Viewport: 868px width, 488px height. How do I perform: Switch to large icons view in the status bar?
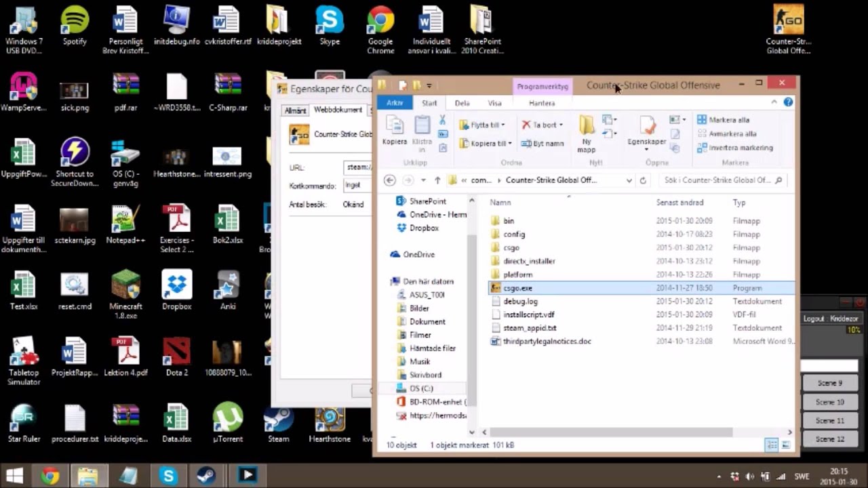click(786, 445)
